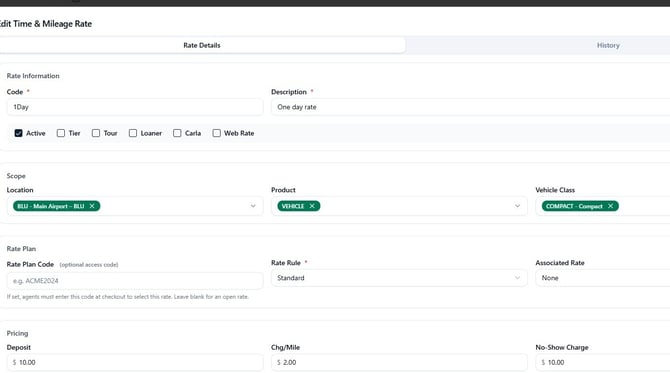Viewport: 670px width, 373px height.
Task: Enable the Tier checkbox
Action: 61,133
